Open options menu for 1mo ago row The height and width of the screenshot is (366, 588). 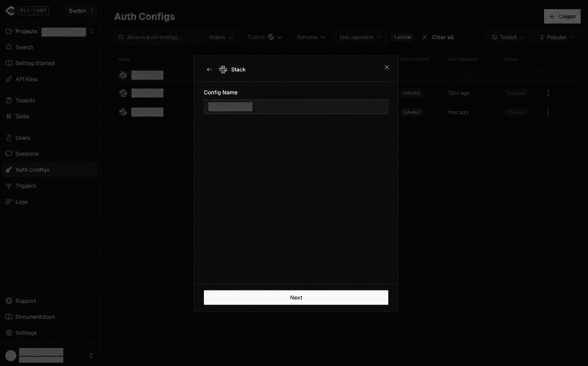(548, 112)
